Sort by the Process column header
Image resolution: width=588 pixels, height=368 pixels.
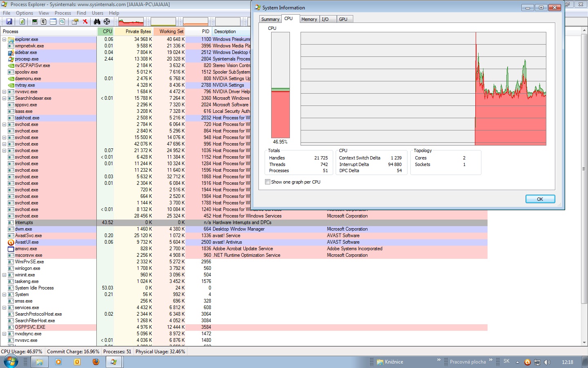tap(49, 31)
